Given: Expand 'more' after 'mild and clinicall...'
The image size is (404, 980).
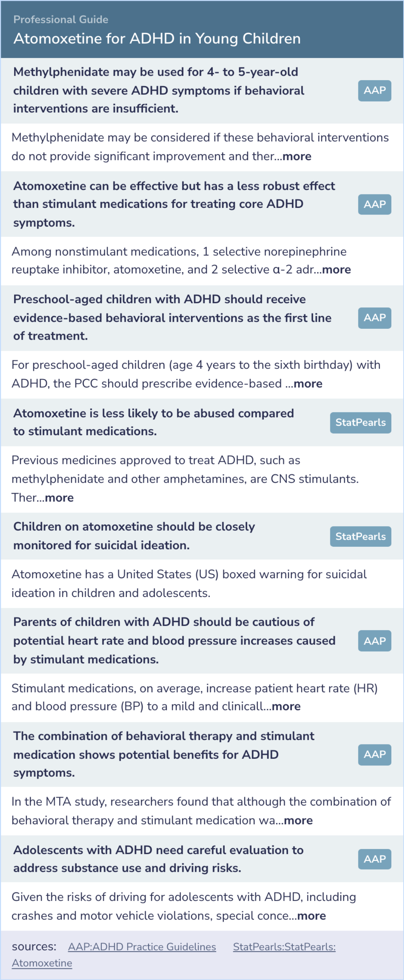Looking at the screenshot, I should (286, 707).
